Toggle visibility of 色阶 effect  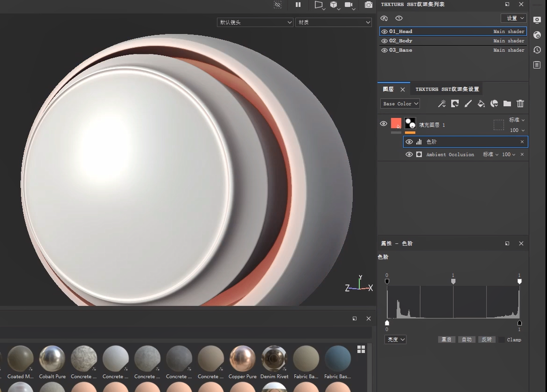[x=409, y=142]
